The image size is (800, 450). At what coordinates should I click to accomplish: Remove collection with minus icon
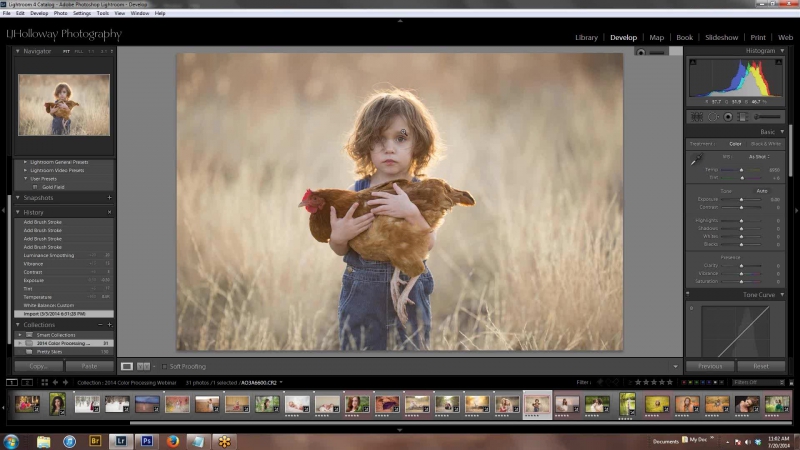[x=100, y=324]
